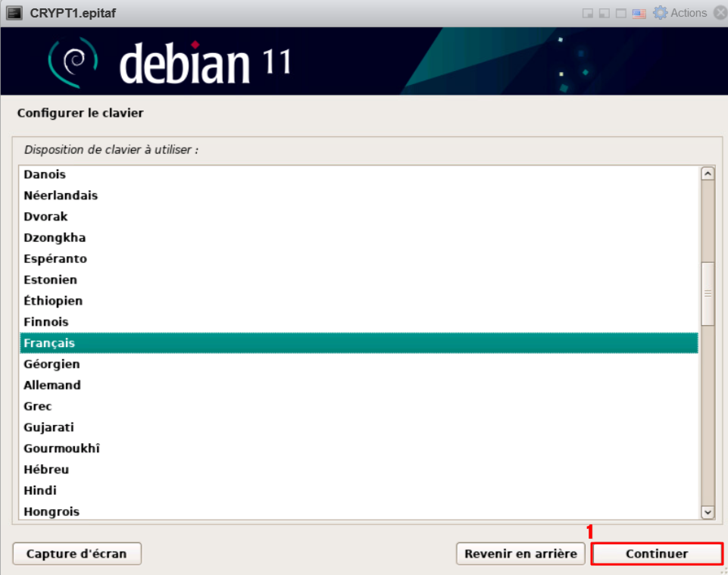The height and width of the screenshot is (575, 728).
Task: Click the US flag keyboard icon
Action: [x=639, y=14]
